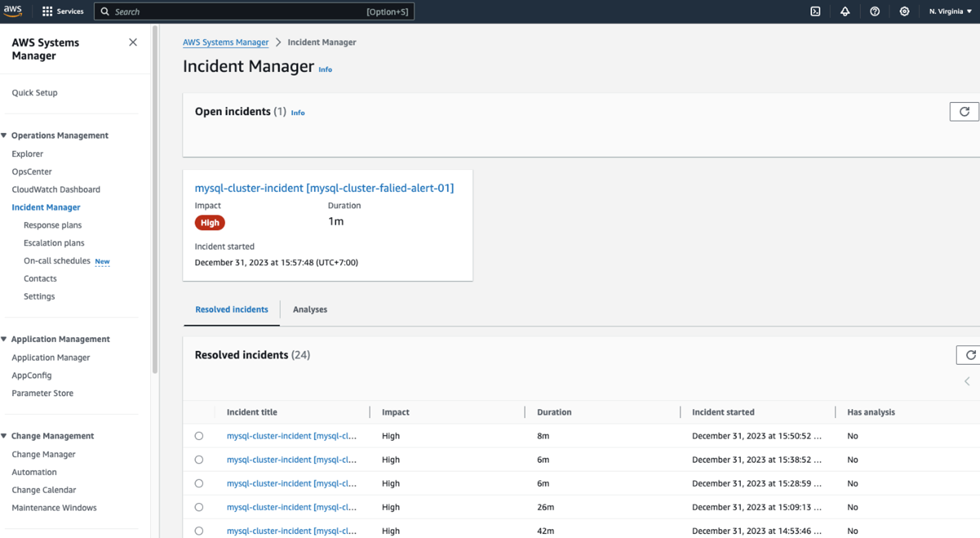
Task: Go to previous page of resolved incidents
Action: 967,381
